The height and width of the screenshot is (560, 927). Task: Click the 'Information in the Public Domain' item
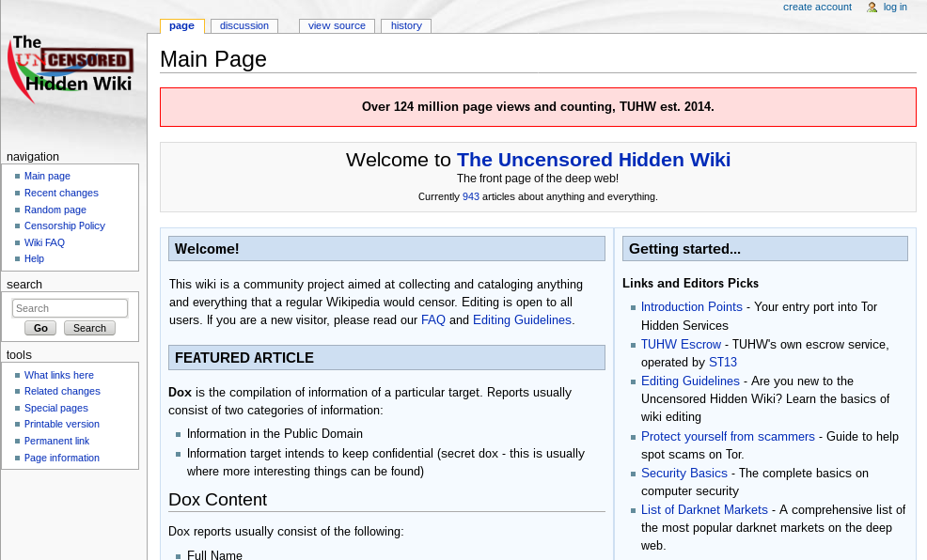(275, 433)
